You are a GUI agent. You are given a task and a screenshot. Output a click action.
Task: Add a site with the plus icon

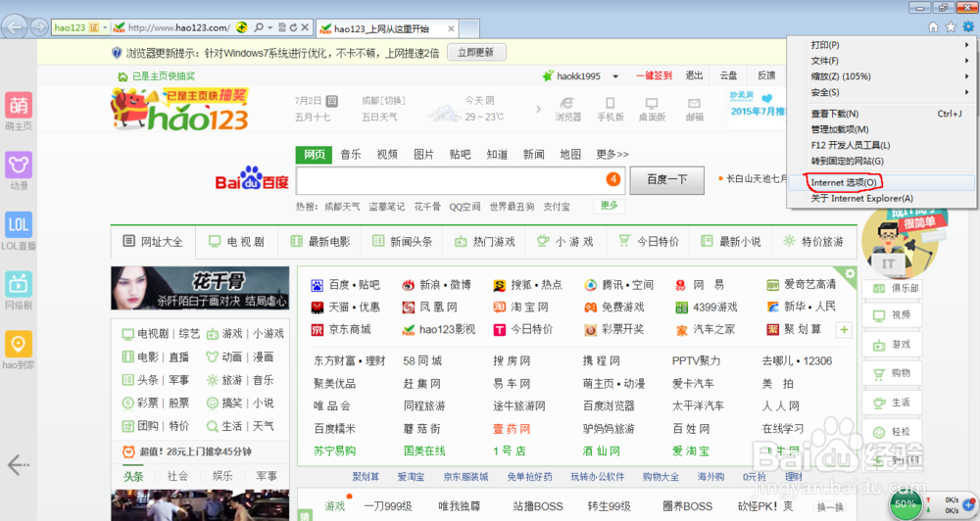[845, 330]
